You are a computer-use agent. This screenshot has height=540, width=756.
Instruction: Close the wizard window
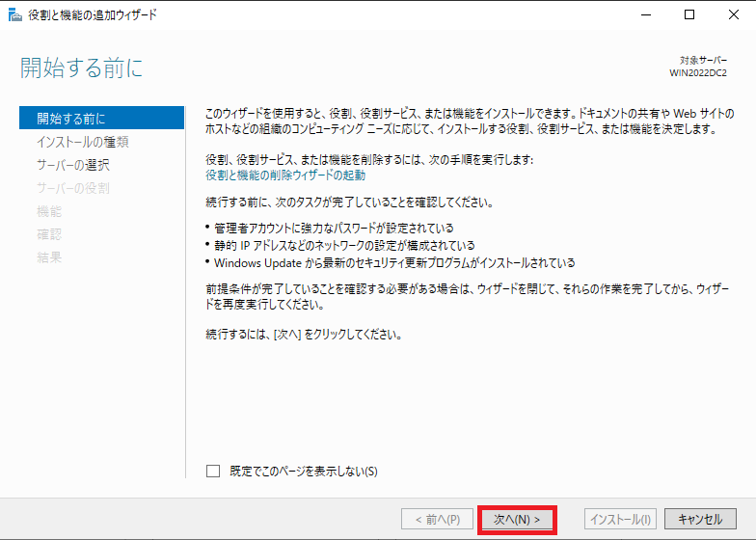(733, 15)
